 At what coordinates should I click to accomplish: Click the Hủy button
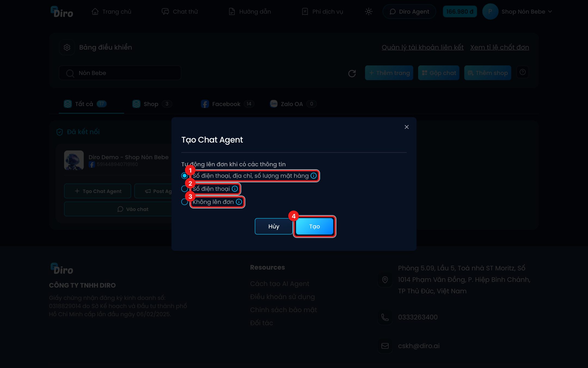point(274,227)
